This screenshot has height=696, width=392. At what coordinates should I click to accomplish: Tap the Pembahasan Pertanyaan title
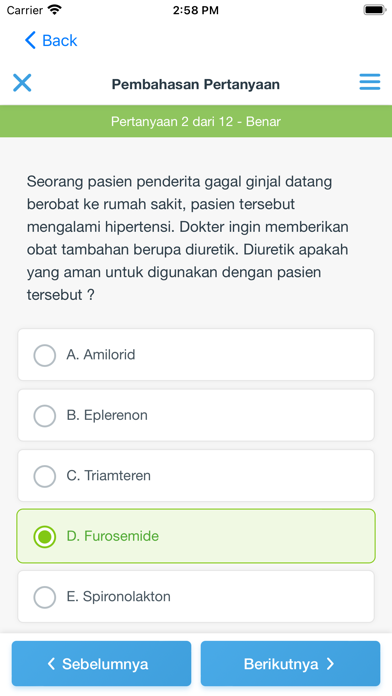point(196,84)
